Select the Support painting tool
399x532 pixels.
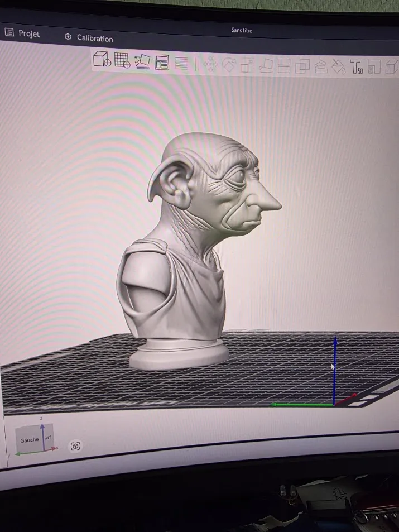point(321,67)
